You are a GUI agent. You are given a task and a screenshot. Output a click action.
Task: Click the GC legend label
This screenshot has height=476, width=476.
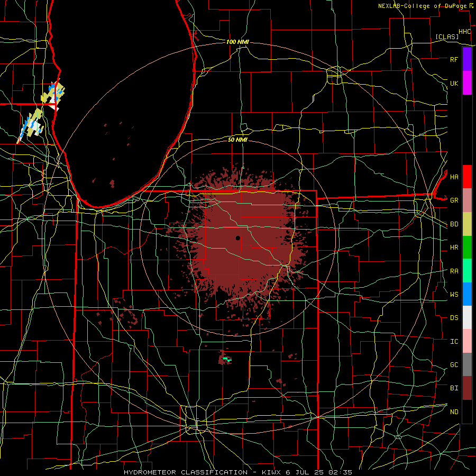click(454, 364)
